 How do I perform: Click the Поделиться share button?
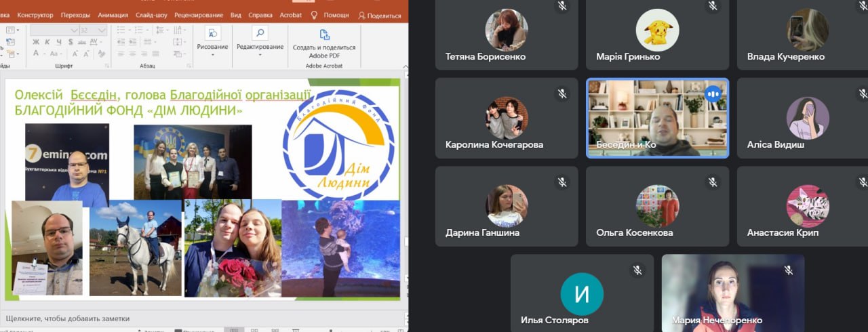[380, 15]
